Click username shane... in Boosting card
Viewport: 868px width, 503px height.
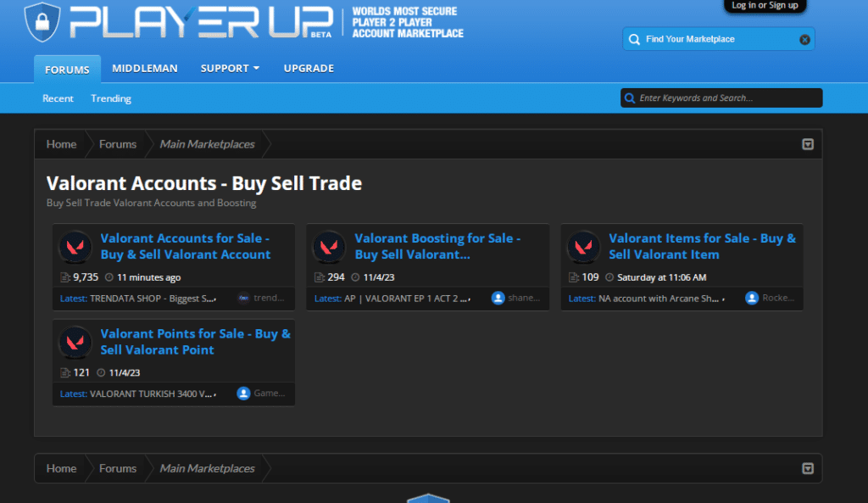[524, 298]
